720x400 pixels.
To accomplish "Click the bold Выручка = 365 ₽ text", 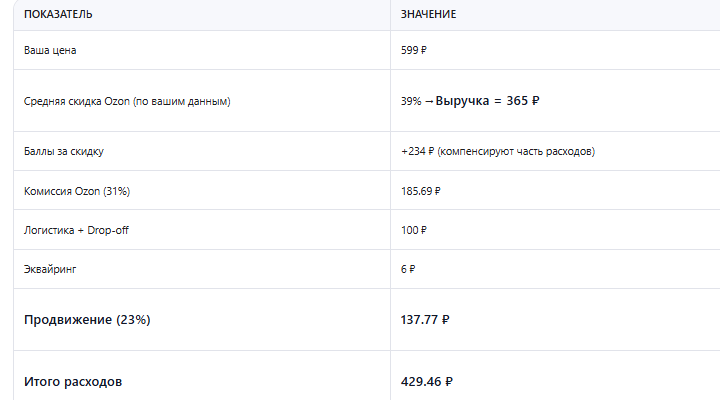I will pos(487,101).
